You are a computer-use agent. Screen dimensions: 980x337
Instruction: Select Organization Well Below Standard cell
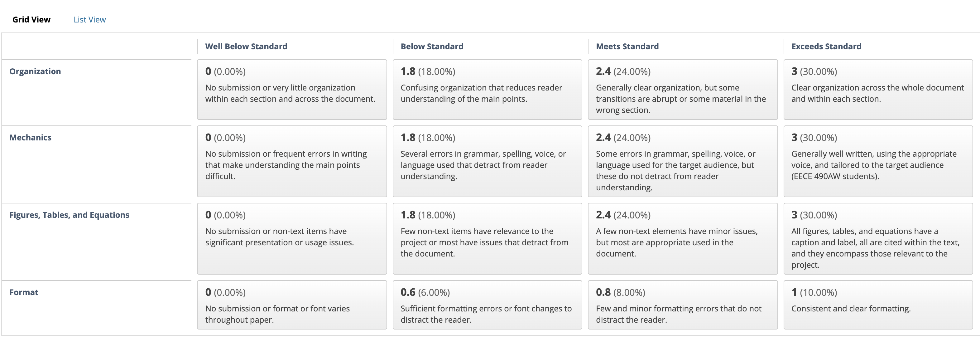(292, 90)
